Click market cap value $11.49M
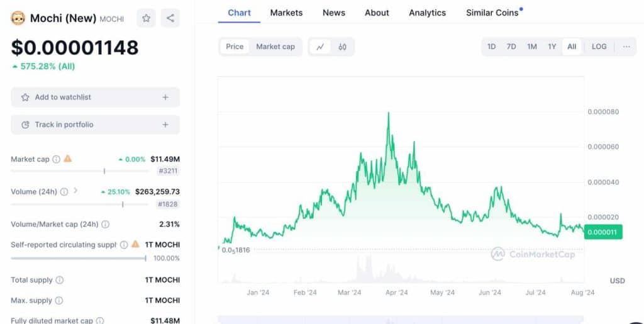This screenshot has height=324, width=644. pyautogui.click(x=165, y=159)
